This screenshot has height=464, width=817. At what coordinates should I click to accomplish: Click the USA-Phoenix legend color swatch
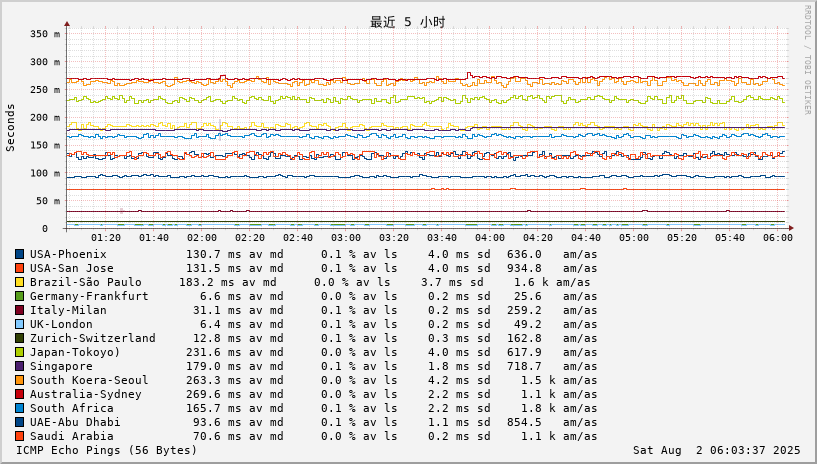19,254
